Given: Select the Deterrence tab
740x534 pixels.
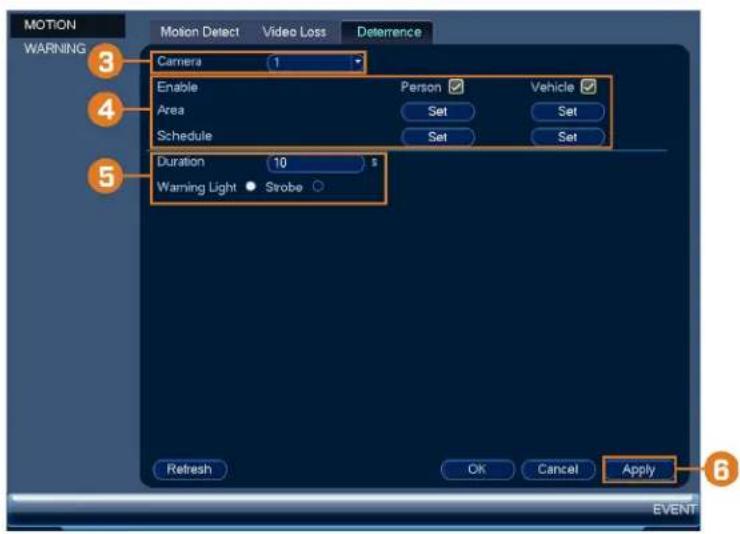Looking at the screenshot, I should [388, 32].
